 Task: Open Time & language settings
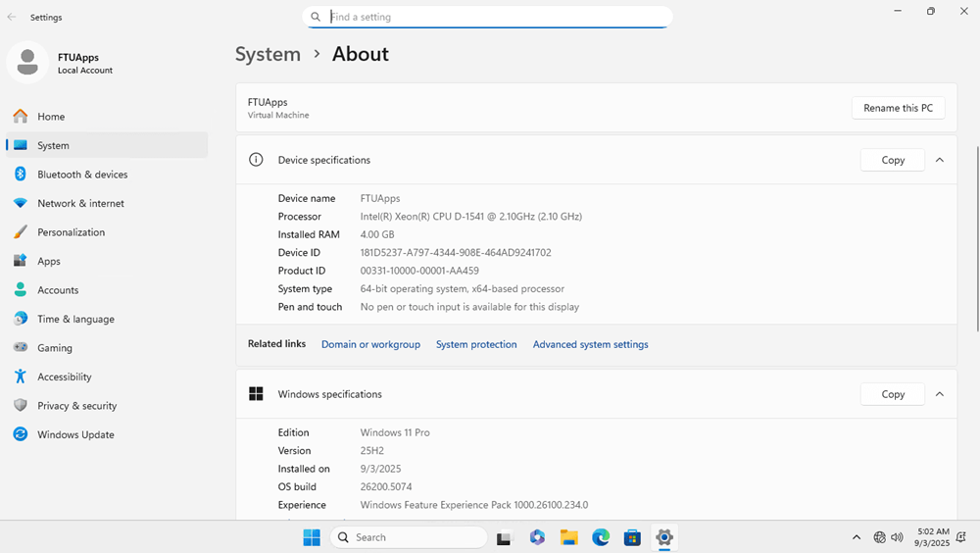tap(75, 320)
